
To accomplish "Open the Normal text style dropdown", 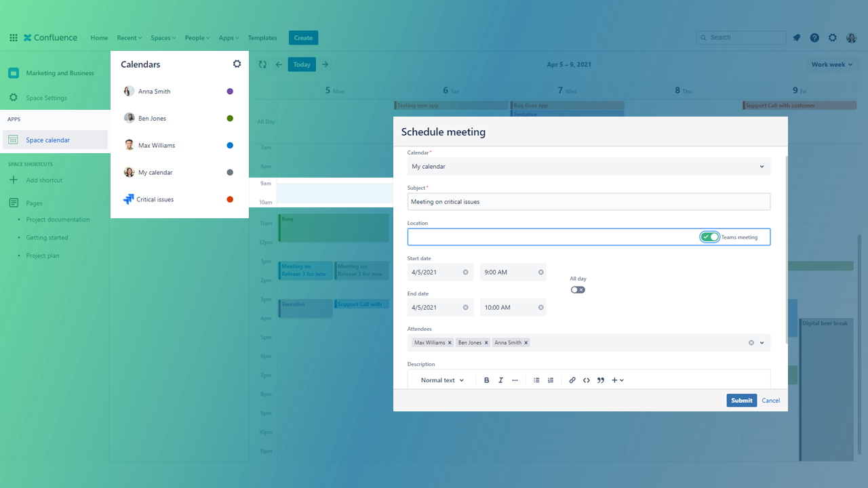I will 442,380.
